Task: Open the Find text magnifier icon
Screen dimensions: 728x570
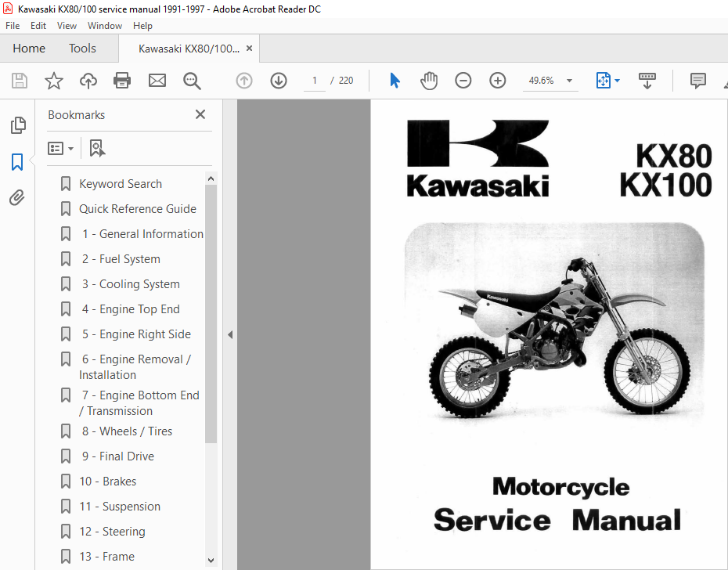Action: (x=192, y=81)
